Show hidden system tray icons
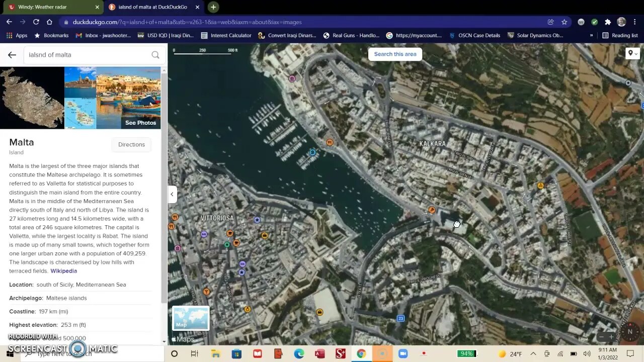The height and width of the screenshot is (362, 644). [533, 354]
